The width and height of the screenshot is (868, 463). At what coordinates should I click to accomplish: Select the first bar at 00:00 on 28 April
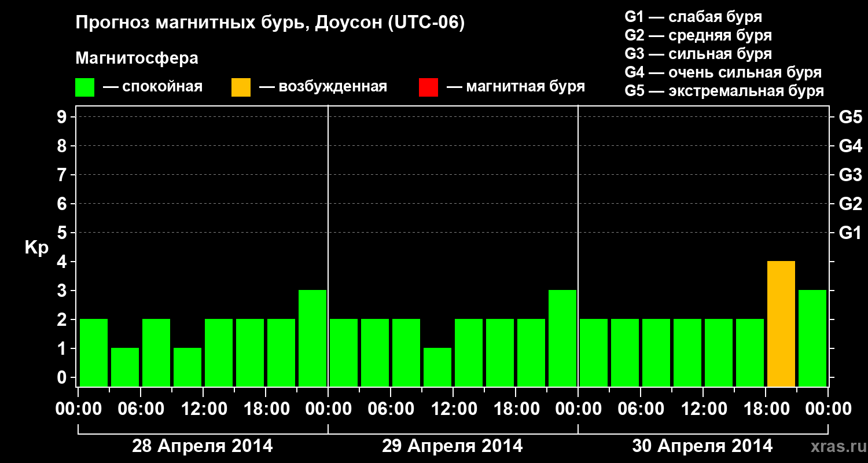(x=94, y=352)
